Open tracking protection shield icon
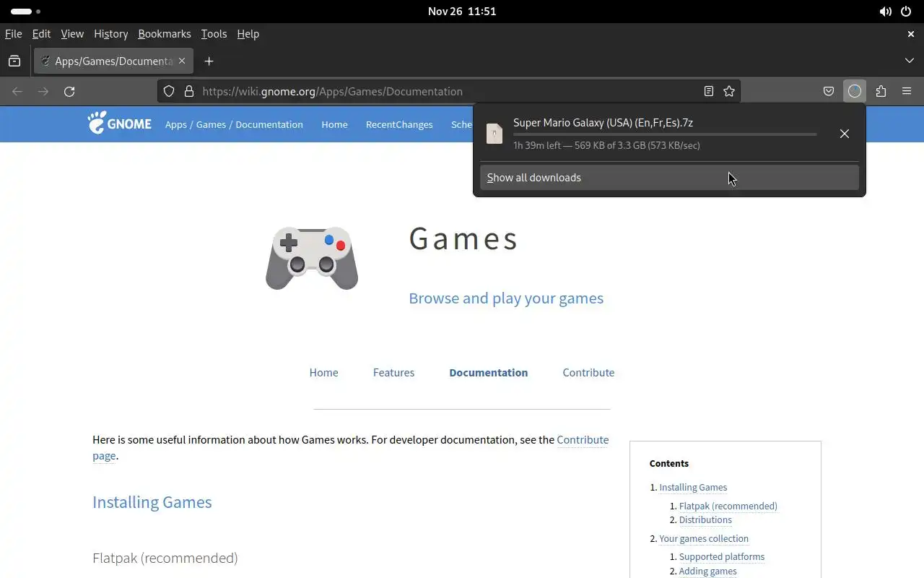 point(169,92)
